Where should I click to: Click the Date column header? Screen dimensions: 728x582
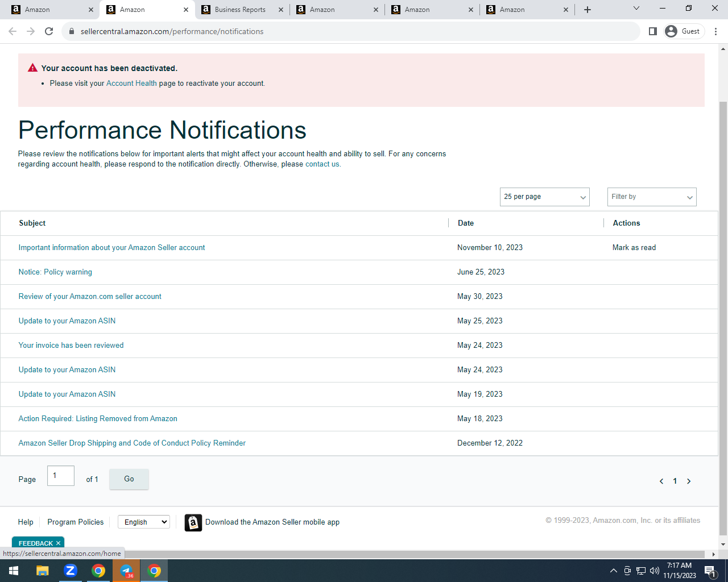pos(466,223)
